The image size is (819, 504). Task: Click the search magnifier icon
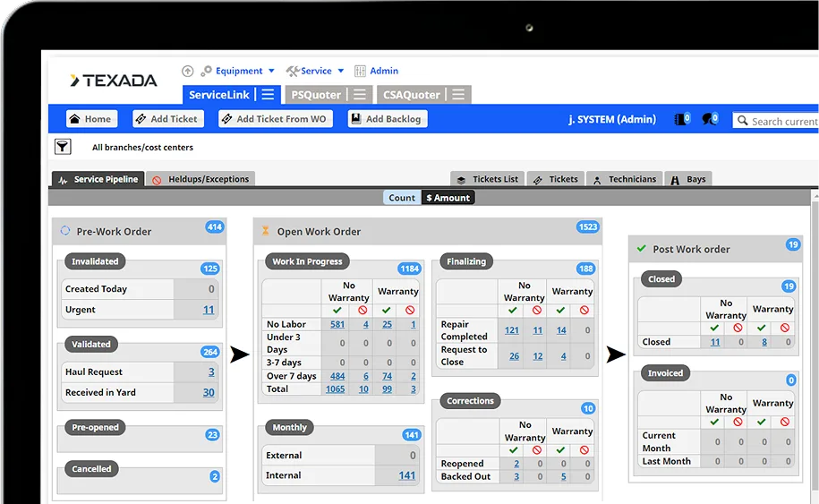click(x=742, y=121)
